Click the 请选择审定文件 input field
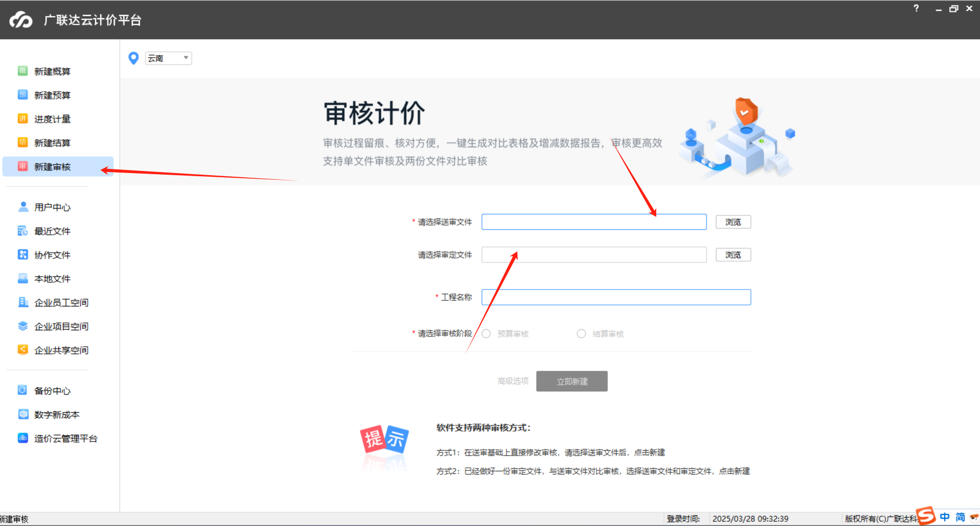 pos(594,254)
